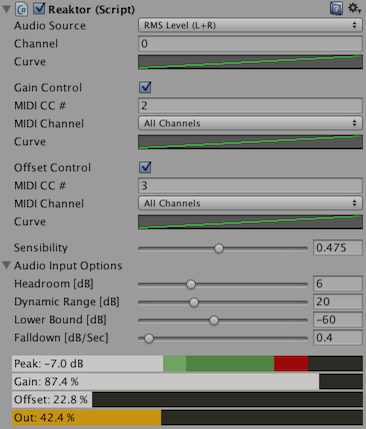Collapse the Reaktor (Script) component foldout
This screenshot has height=429, width=366.
click(x=6, y=9)
